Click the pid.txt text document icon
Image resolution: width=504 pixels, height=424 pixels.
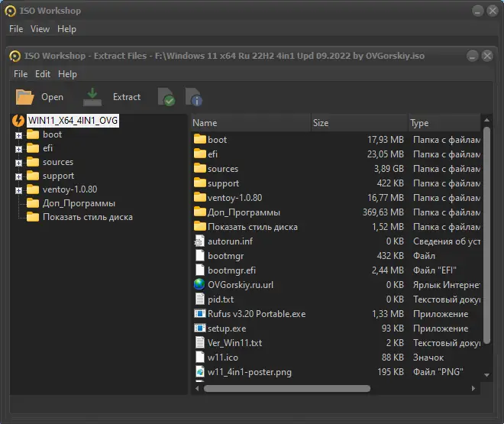pos(200,299)
